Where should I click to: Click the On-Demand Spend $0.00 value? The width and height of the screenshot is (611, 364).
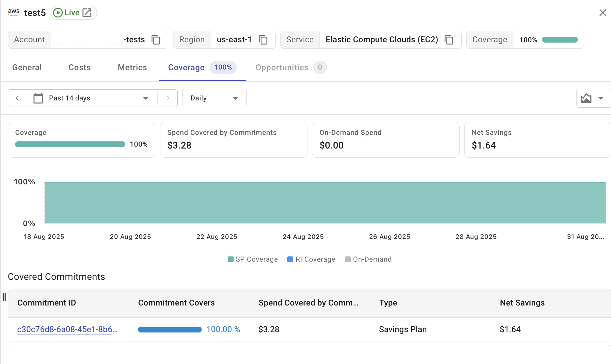pos(332,145)
